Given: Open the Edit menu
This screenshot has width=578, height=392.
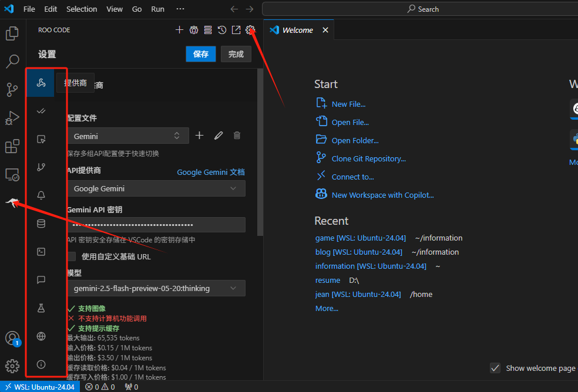Looking at the screenshot, I should click(x=51, y=9).
